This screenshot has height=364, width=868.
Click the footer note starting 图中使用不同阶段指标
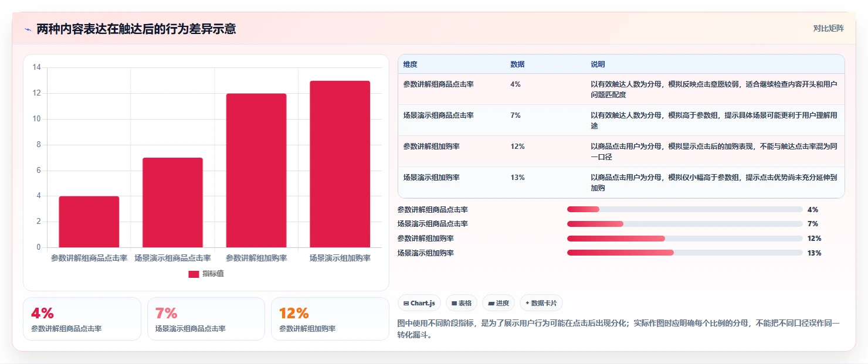(619, 329)
